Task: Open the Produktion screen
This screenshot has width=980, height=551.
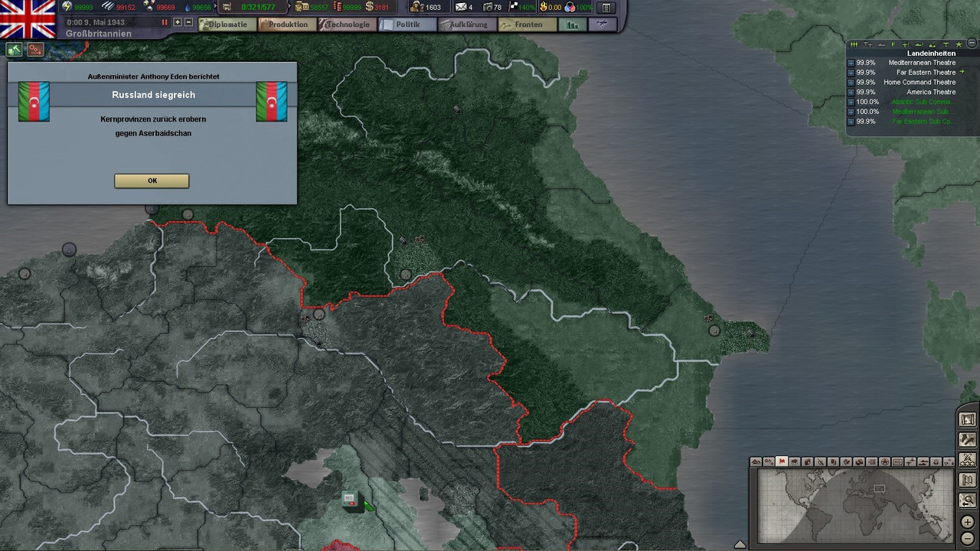Action: coord(288,24)
